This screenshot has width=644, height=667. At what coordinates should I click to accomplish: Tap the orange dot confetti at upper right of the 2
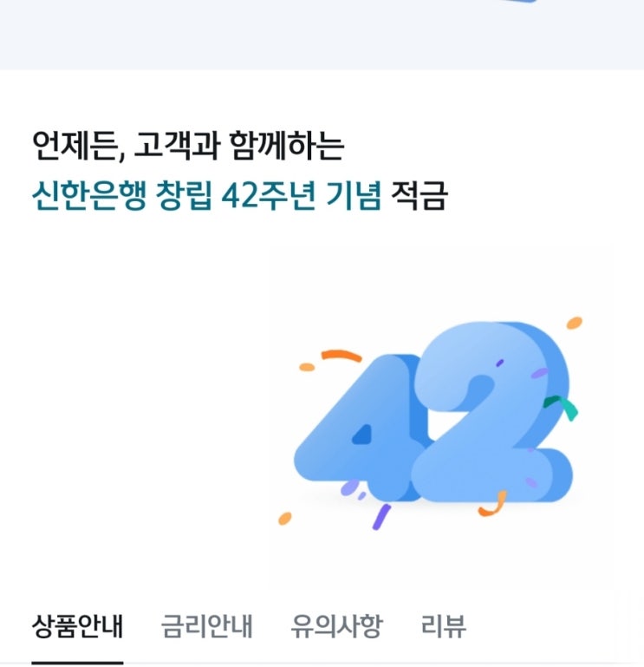click(575, 323)
